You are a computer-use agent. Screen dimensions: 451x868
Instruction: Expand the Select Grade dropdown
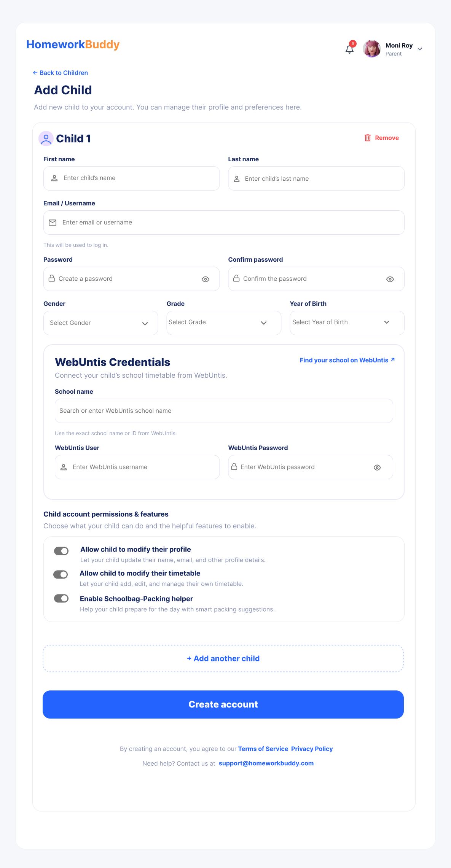[x=224, y=323]
